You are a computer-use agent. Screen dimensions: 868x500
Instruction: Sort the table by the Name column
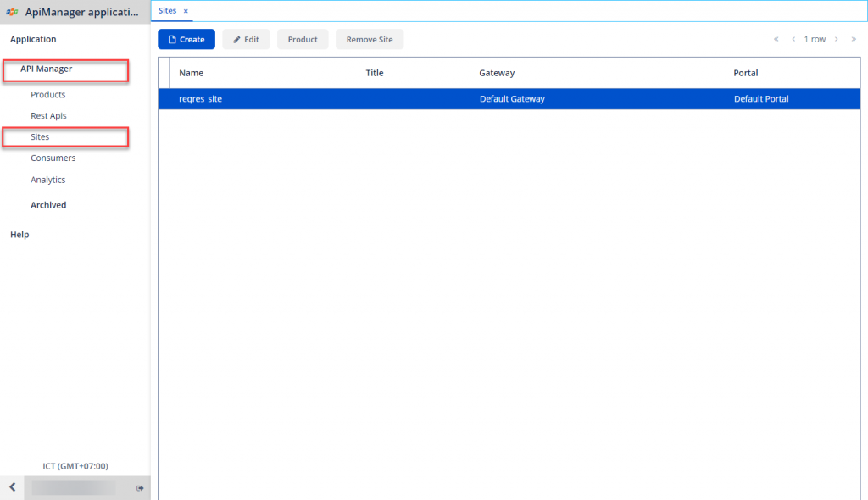[x=191, y=72]
